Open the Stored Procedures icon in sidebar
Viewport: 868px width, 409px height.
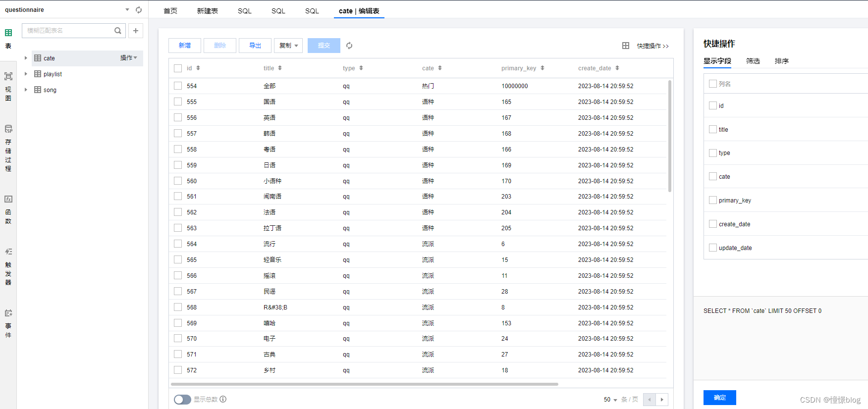point(8,129)
